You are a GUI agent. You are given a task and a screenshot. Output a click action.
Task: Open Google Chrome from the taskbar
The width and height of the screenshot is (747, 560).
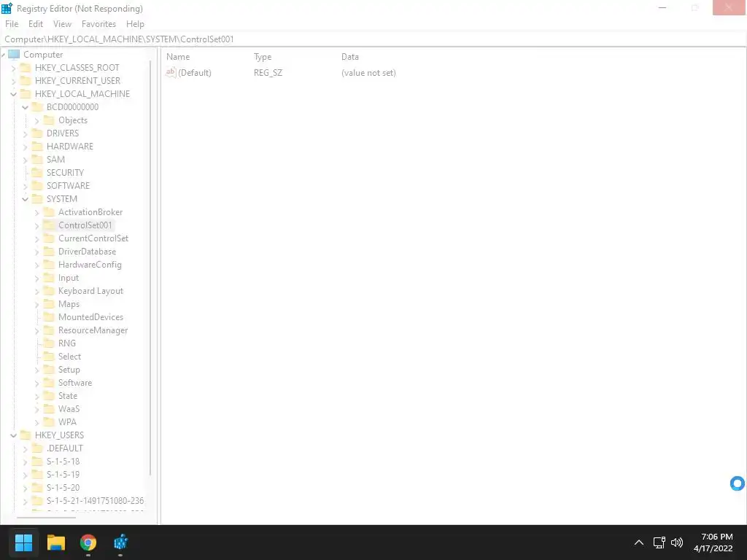(88, 542)
